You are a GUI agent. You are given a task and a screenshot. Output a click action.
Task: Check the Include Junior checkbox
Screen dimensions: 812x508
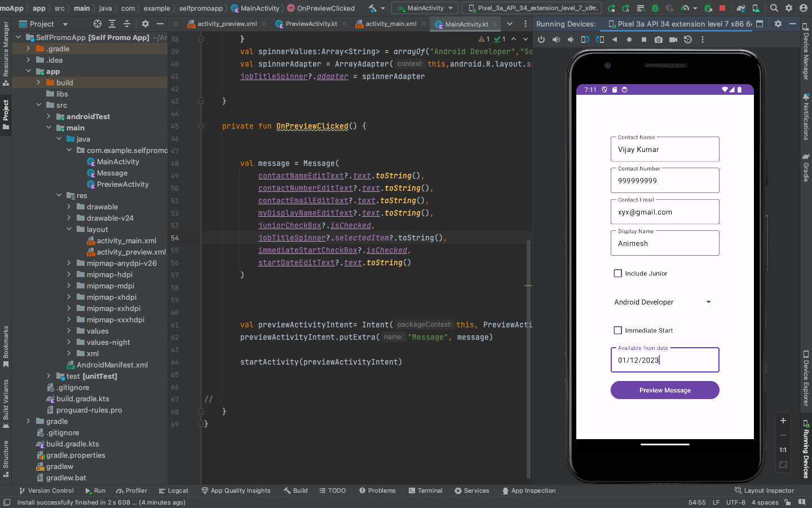pos(618,273)
